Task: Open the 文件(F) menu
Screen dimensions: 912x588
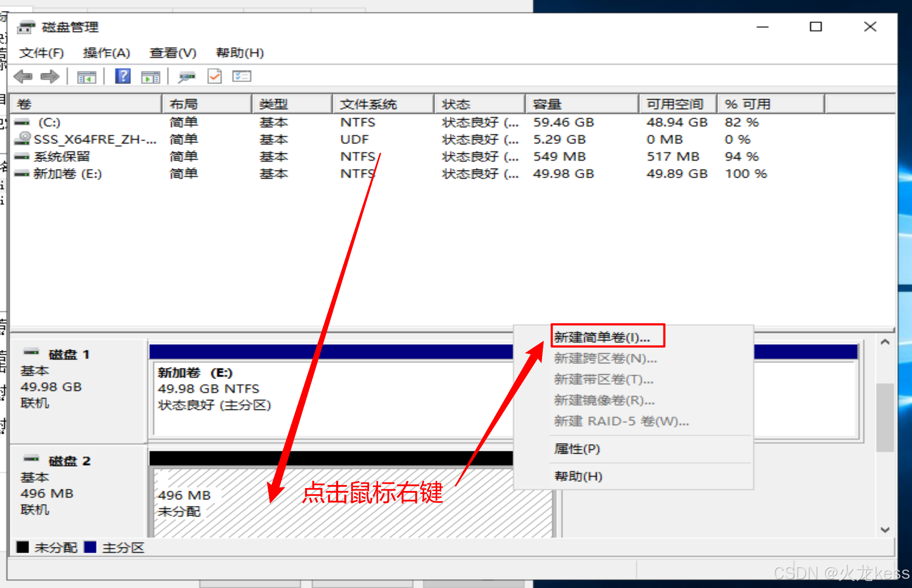Action: (x=41, y=53)
